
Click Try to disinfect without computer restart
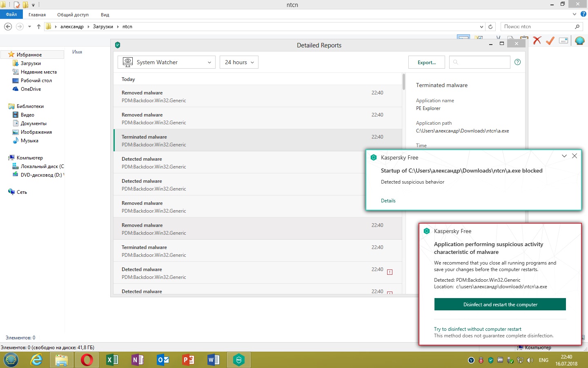(x=477, y=329)
